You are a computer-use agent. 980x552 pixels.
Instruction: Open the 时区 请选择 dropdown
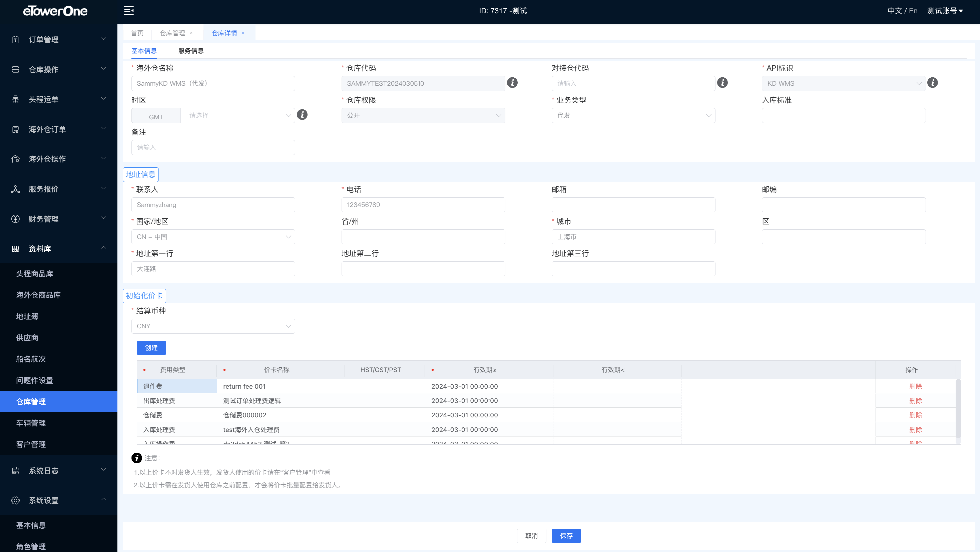pyautogui.click(x=238, y=115)
